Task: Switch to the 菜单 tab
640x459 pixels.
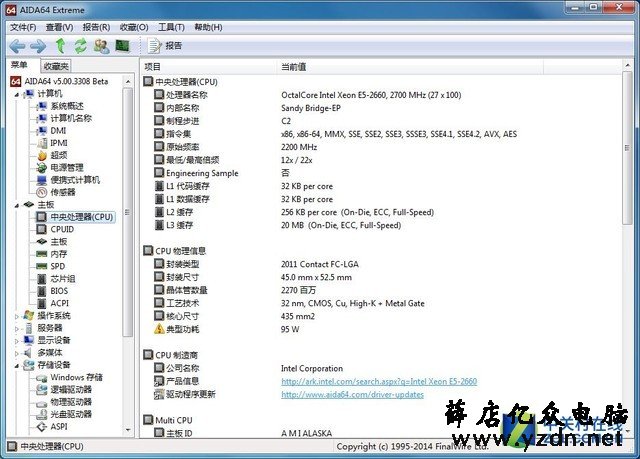Action: point(19,65)
